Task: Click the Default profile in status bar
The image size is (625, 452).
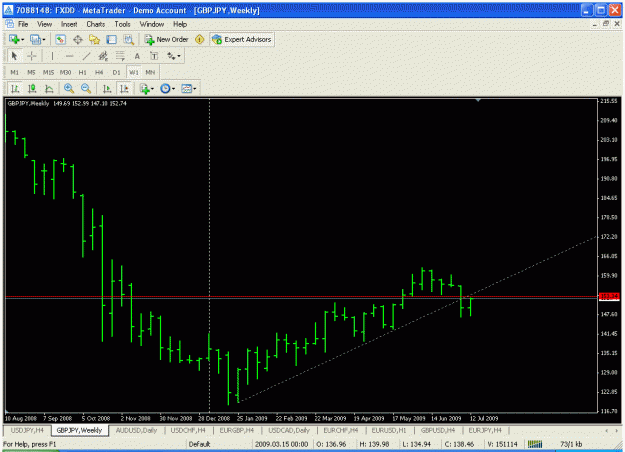Action: [199, 444]
